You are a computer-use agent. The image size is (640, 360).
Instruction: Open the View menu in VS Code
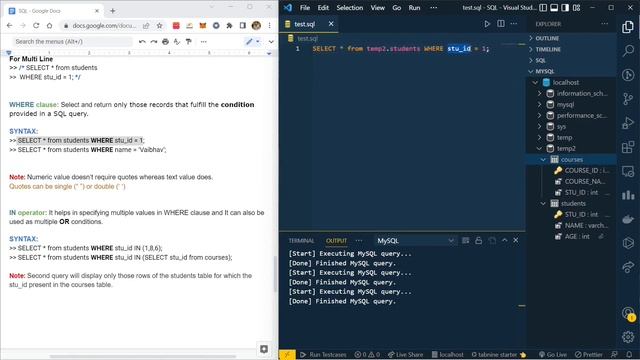click(378, 8)
